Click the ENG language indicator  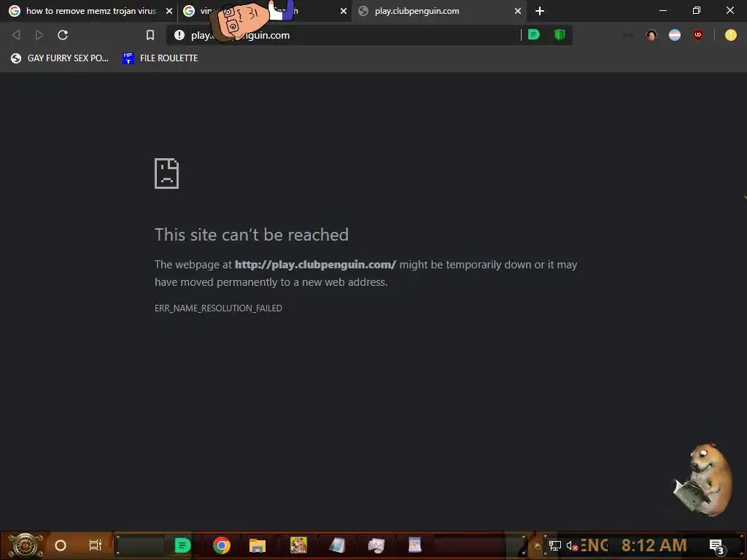[594, 545]
